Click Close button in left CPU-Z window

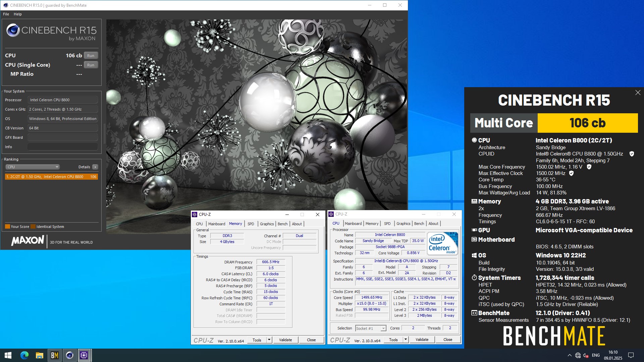[x=311, y=340]
